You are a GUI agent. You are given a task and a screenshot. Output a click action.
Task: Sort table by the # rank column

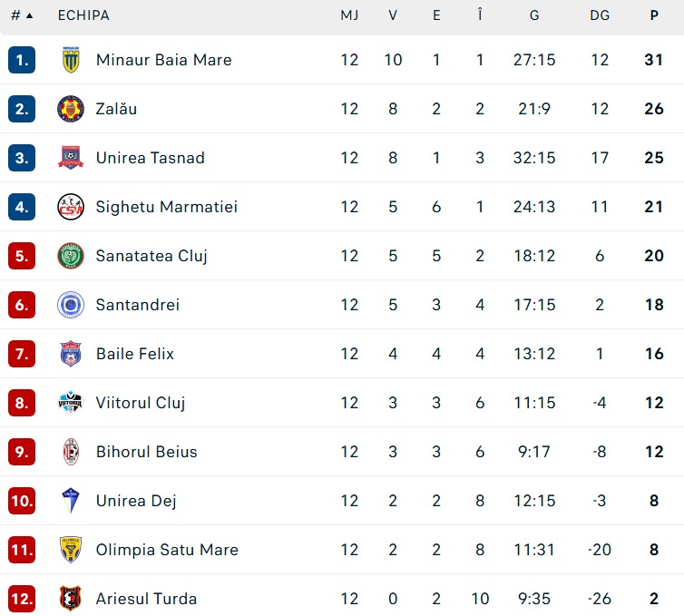click(22, 15)
